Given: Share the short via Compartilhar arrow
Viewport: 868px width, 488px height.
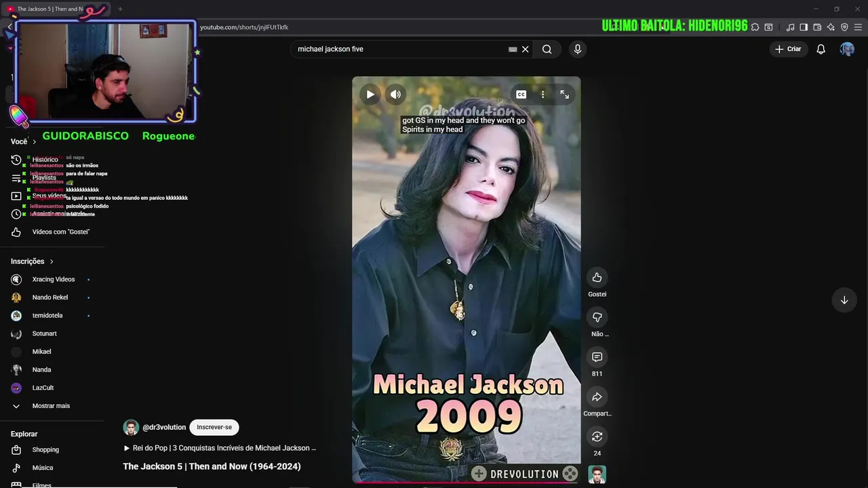Looking at the screenshot, I should [x=597, y=396].
